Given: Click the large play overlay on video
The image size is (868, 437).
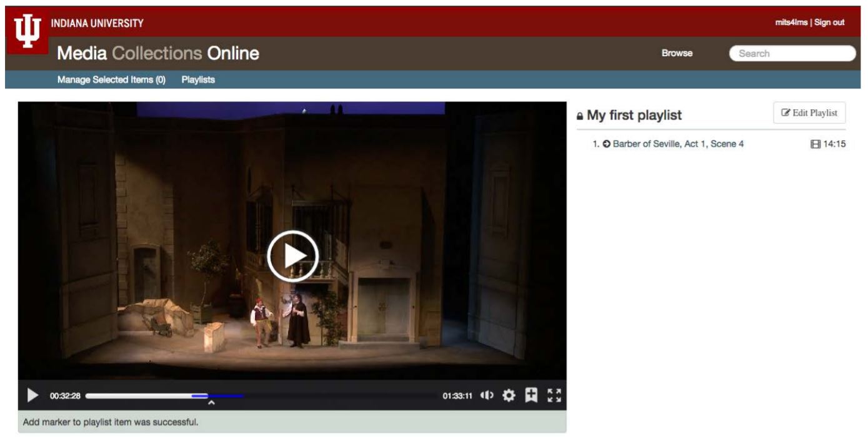Looking at the screenshot, I should pos(292,256).
